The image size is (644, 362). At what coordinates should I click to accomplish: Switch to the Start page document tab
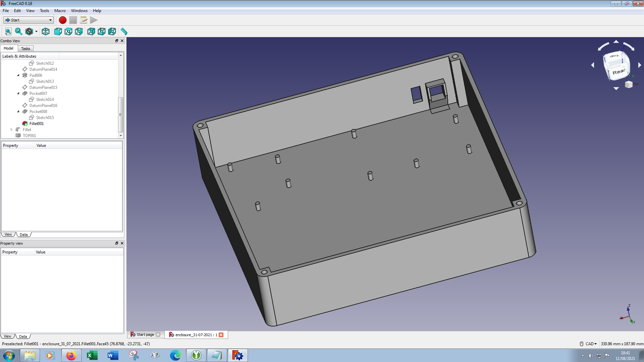[145, 335]
